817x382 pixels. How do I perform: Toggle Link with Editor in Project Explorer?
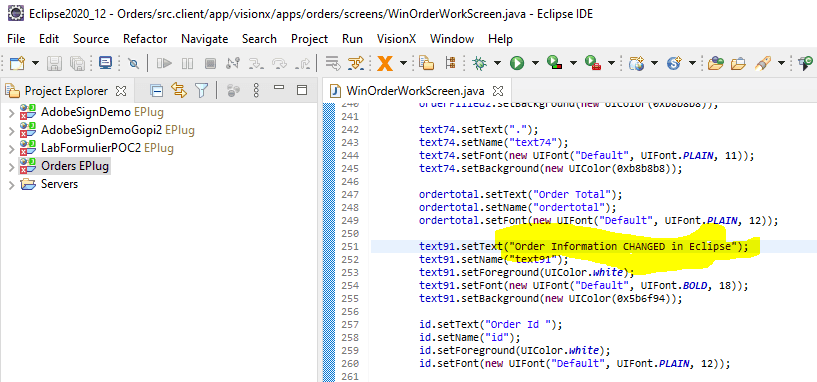[179, 91]
